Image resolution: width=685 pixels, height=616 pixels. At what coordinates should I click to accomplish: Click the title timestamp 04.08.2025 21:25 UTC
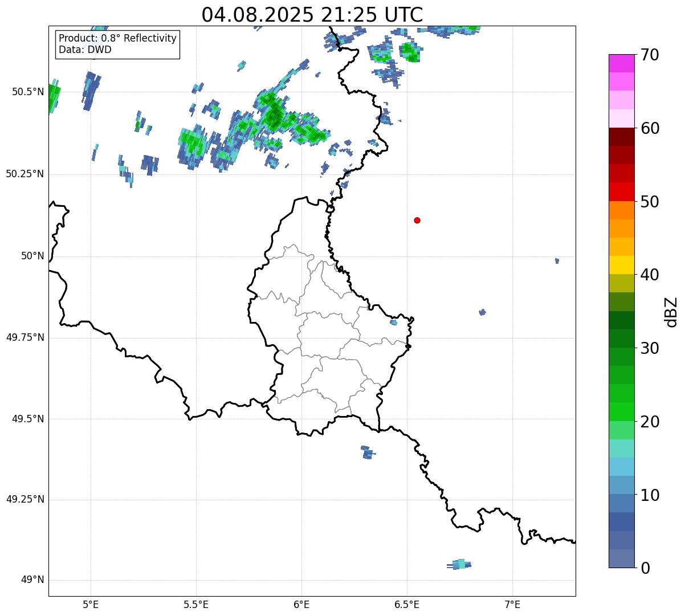312,15
